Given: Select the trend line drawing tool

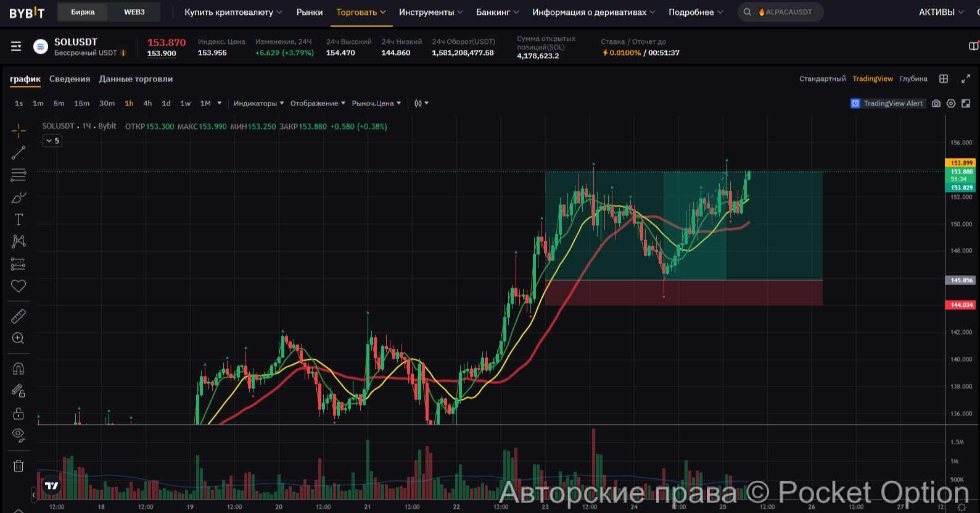Looking at the screenshot, I should point(19,152).
